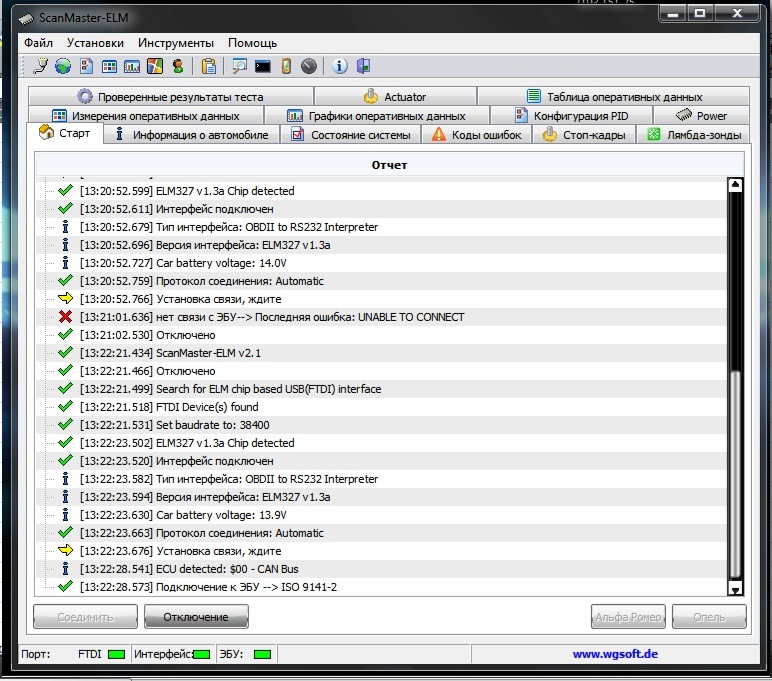This screenshot has width=772, height=681.
Task: Switch to the Power tab
Action: 701,116
